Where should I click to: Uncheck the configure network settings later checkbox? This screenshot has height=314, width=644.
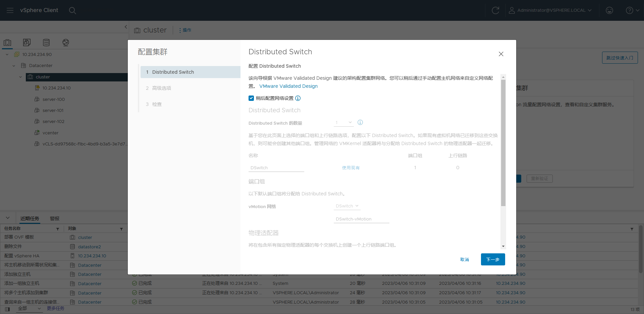point(251,98)
